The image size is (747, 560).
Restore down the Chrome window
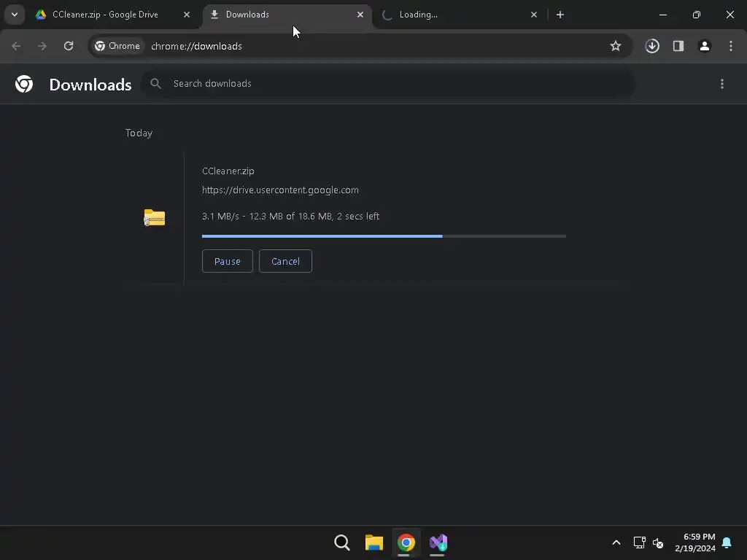697,15
